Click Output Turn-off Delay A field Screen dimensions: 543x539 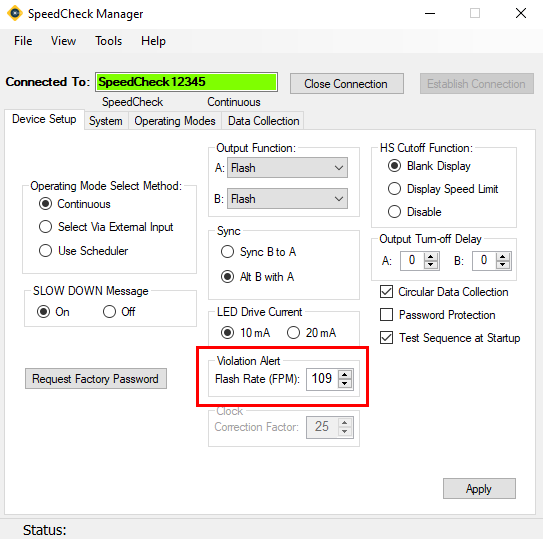pos(412,260)
